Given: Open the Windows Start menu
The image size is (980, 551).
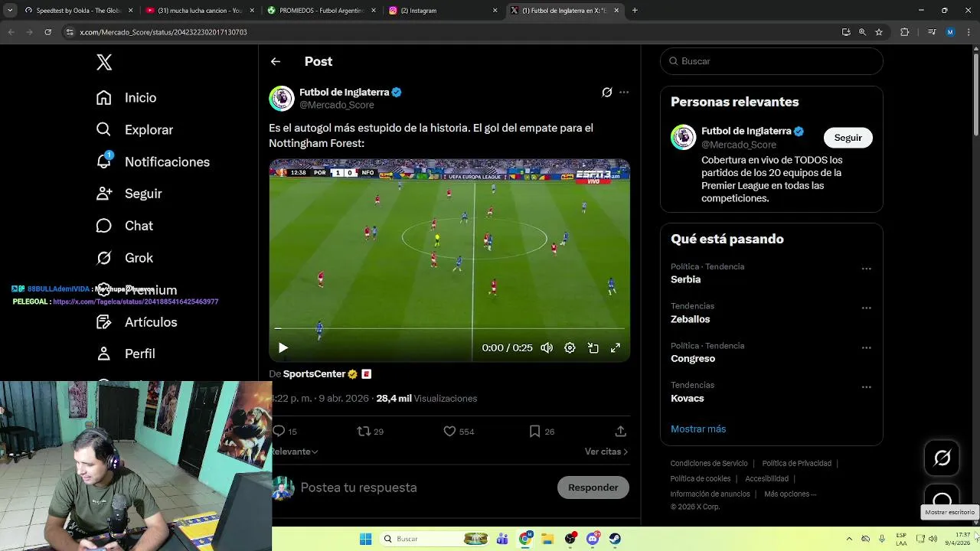Looking at the screenshot, I should (x=366, y=539).
